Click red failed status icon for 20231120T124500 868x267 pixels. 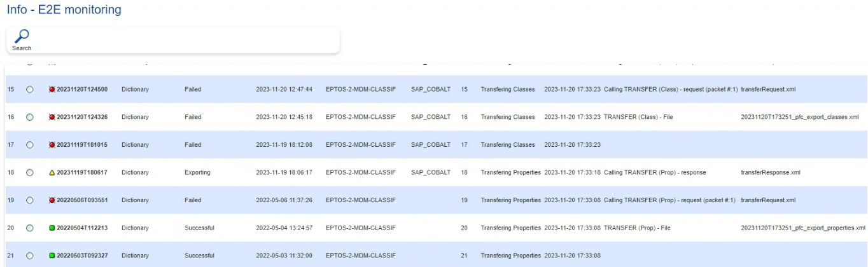(x=52, y=90)
